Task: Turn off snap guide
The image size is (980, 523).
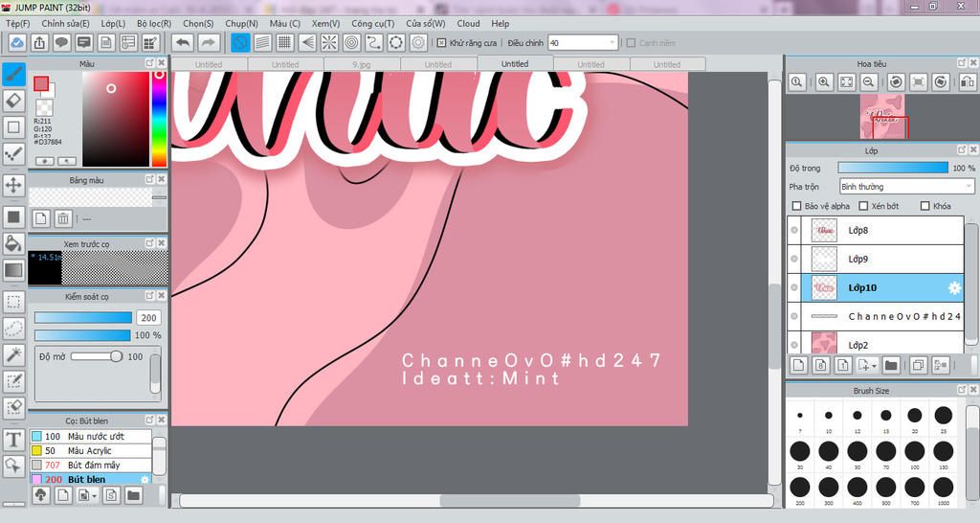Action: pos(240,42)
